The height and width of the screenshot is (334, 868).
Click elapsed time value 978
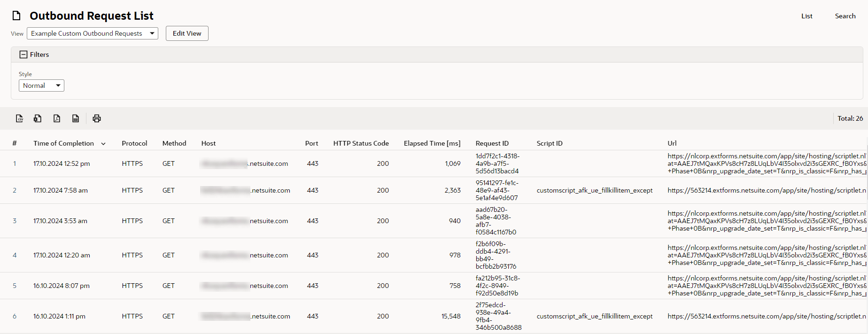point(455,255)
